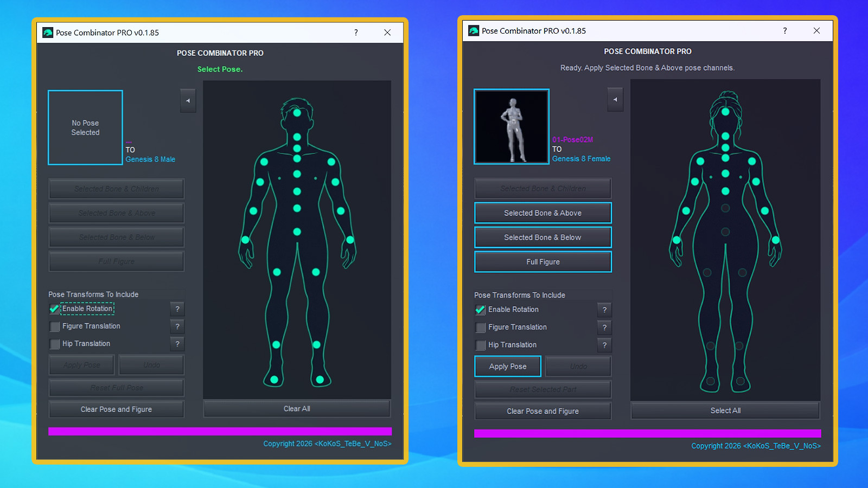Collapse figure panel arrow in right window
The height and width of the screenshot is (488, 868).
(615, 100)
